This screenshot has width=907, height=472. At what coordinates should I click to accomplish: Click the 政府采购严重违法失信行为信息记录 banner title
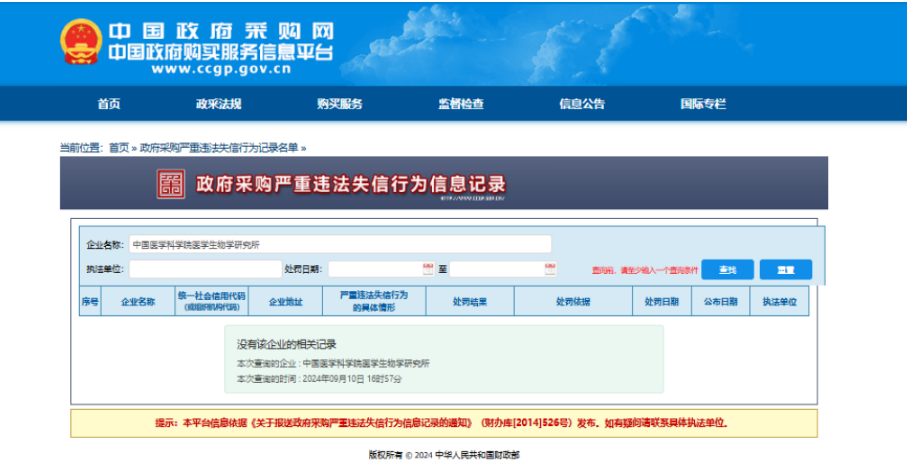pyautogui.click(x=351, y=184)
